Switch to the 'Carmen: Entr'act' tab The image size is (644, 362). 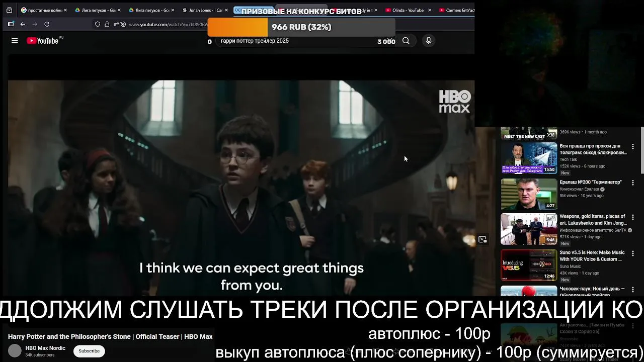pos(456,10)
